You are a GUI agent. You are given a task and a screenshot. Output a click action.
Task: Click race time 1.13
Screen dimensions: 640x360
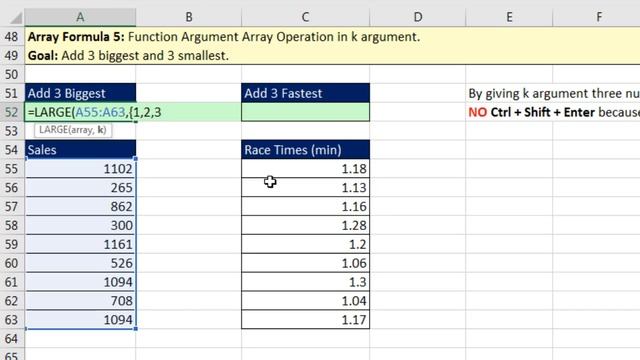pos(305,187)
